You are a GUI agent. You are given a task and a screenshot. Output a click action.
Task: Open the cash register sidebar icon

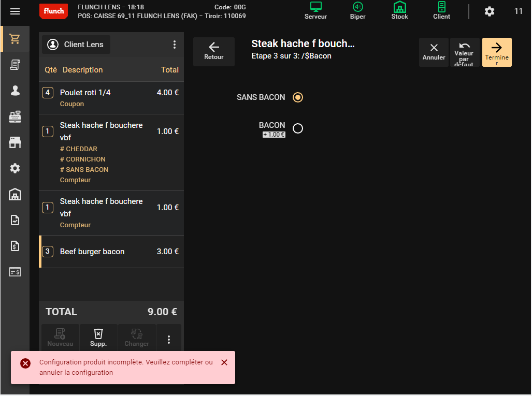(x=15, y=116)
